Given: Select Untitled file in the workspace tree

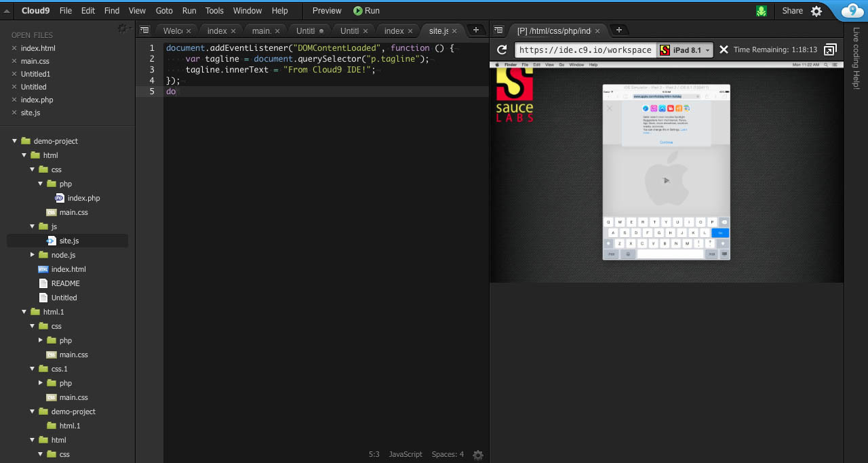Looking at the screenshot, I should click(64, 298).
